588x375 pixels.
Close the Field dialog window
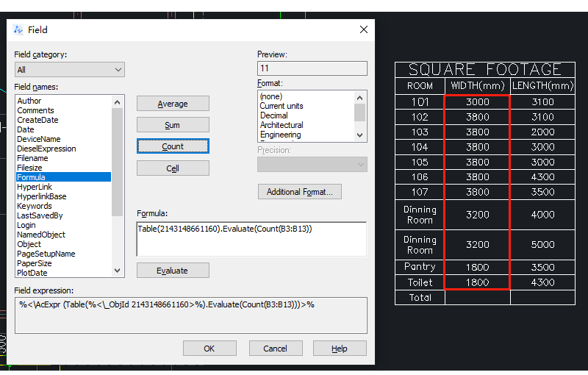tap(363, 29)
